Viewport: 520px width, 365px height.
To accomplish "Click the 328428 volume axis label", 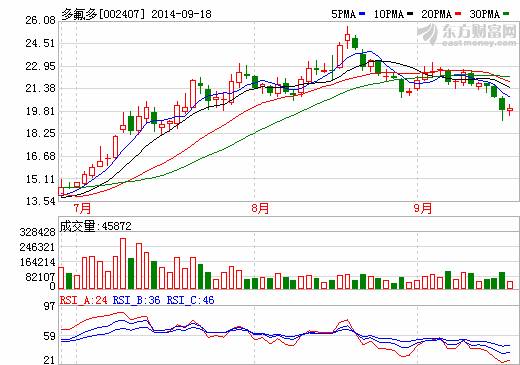I will 37,232.
